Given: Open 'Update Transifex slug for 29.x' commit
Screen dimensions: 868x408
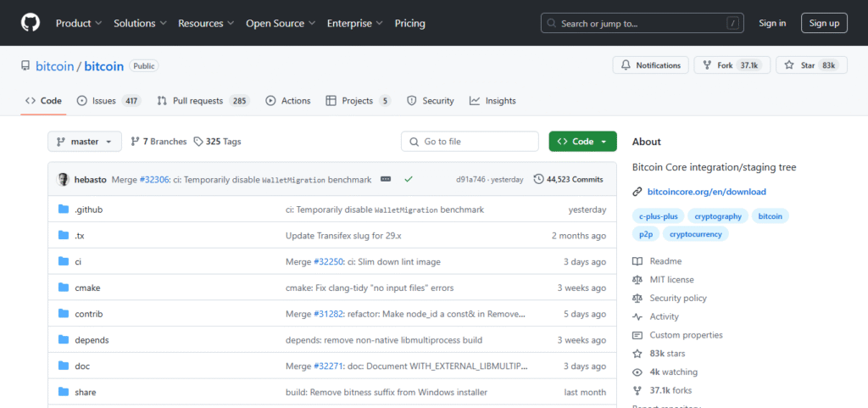Looking at the screenshot, I should [x=343, y=235].
